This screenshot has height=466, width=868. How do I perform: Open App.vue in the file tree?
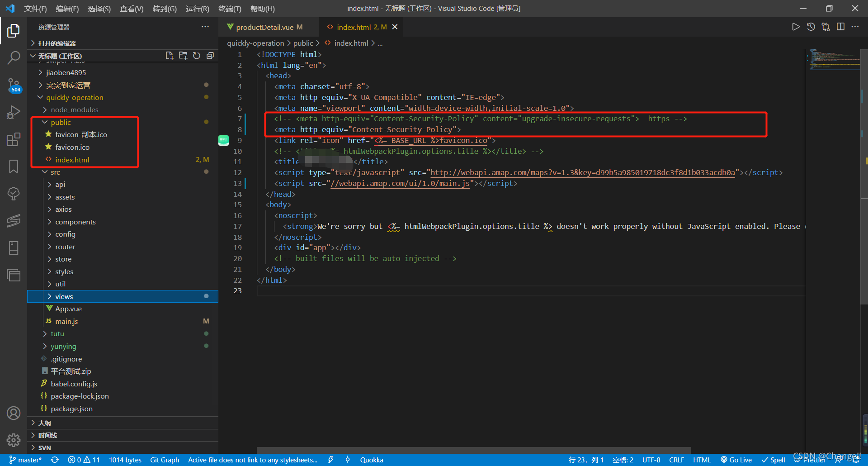(x=123, y=309)
